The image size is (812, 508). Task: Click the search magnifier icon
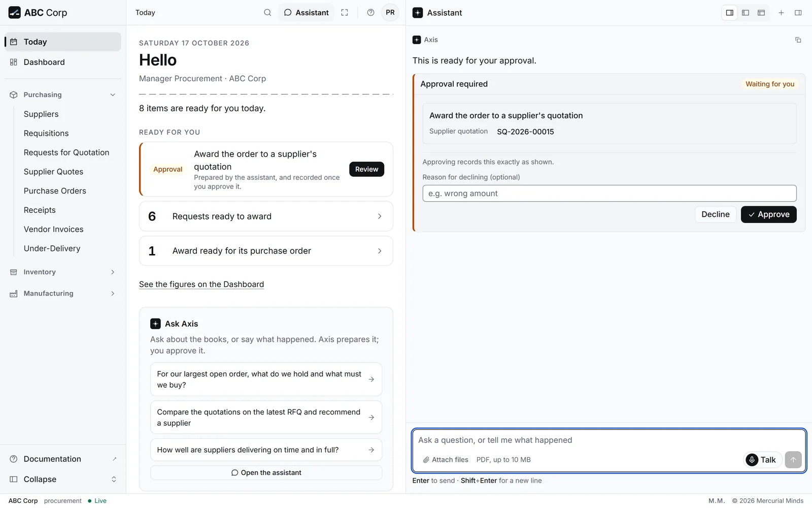[x=267, y=13]
